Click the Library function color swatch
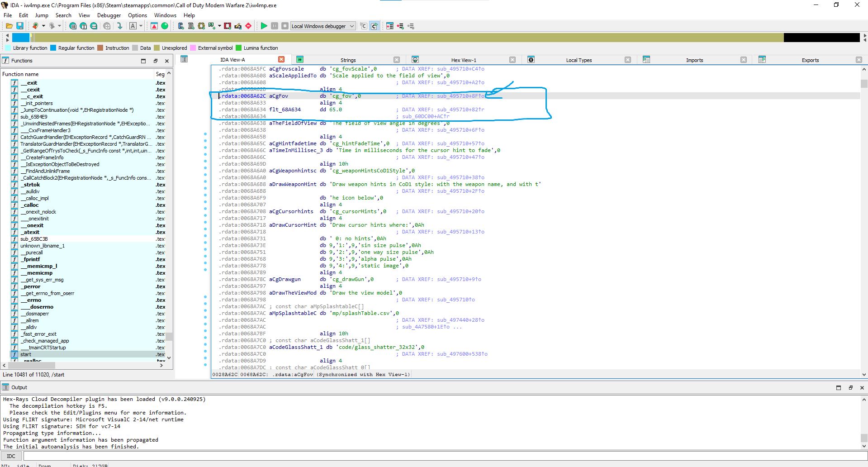 [x=8, y=48]
